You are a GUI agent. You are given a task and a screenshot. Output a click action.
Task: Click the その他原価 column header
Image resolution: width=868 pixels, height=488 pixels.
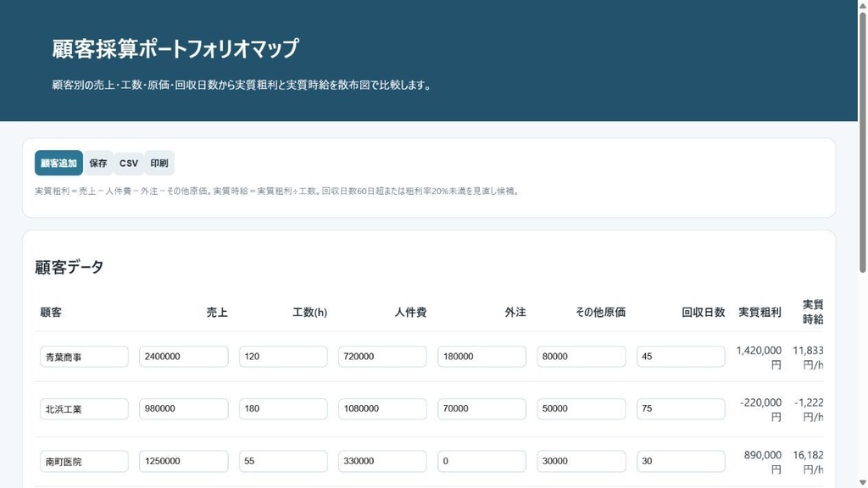(601, 313)
